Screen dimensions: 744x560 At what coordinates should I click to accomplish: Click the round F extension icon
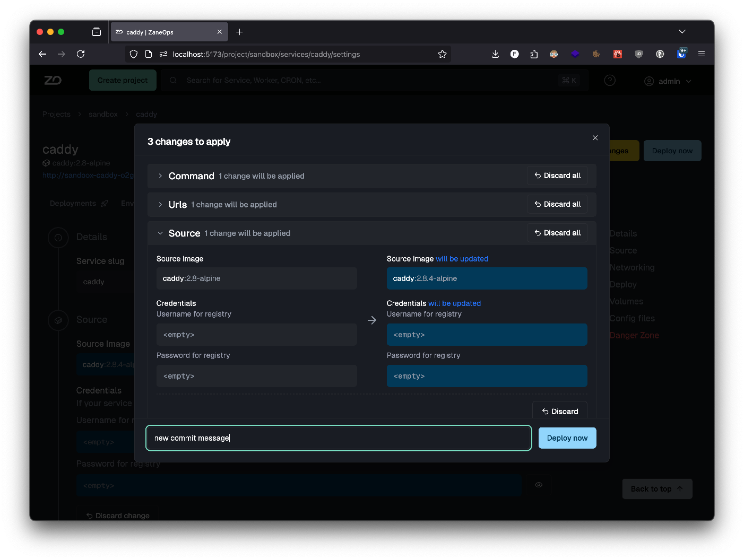(514, 54)
